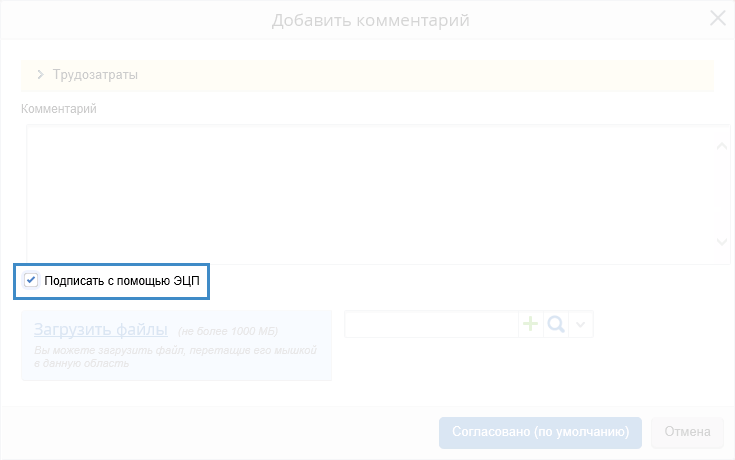Click the Отмена button
The height and width of the screenshot is (460, 735).
click(687, 432)
